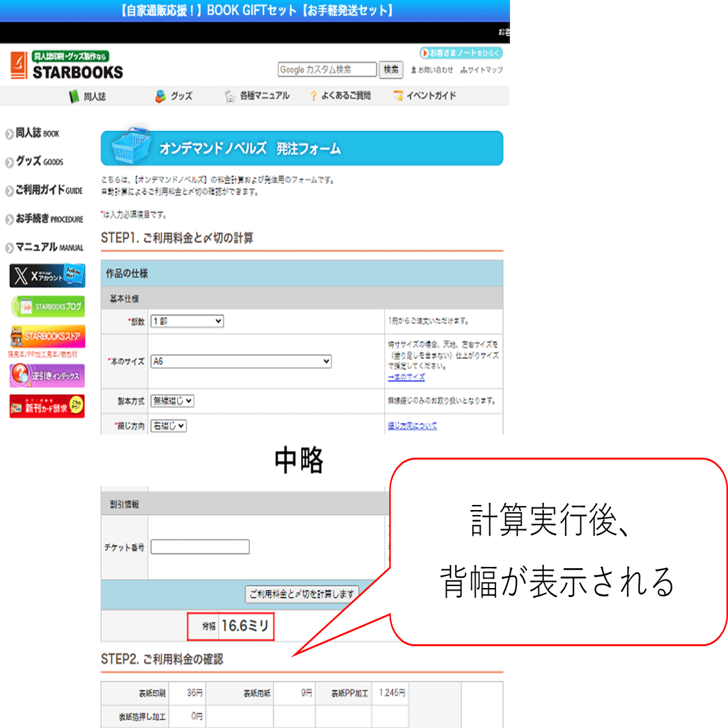Screen dimensions: 728x728
Task: Expand the 本のサイズ dropdown showing A6
Action: (x=240, y=361)
